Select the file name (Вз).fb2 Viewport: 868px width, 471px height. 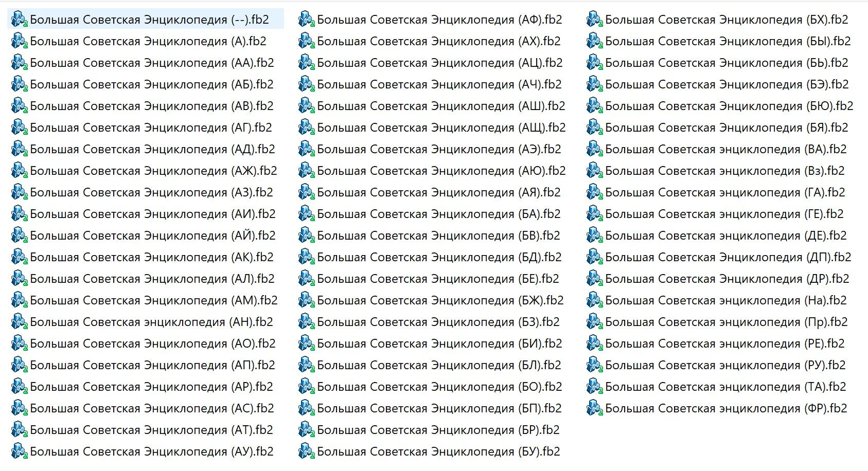(x=724, y=171)
